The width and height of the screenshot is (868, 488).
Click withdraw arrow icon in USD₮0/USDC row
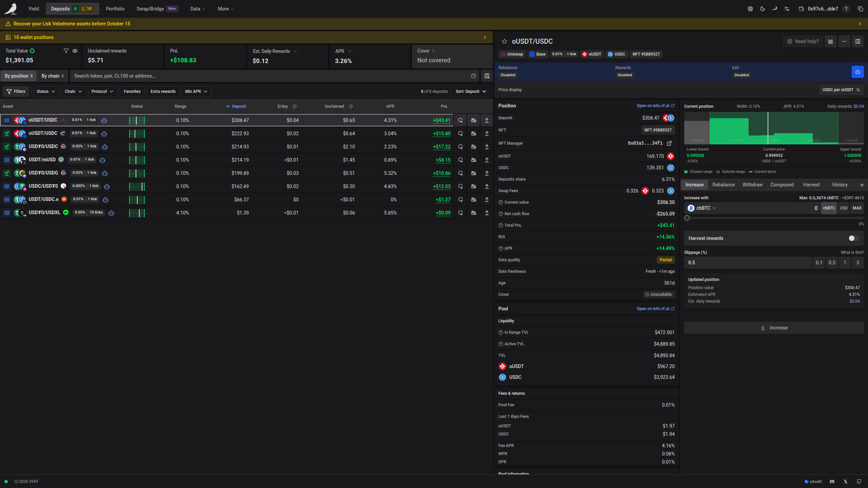(x=487, y=147)
